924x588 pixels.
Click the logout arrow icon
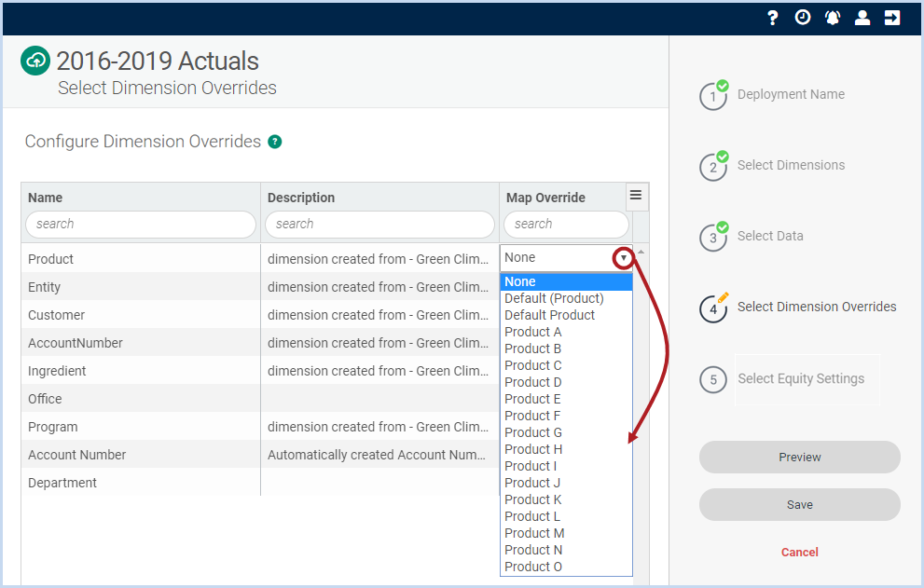click(892, 18)
